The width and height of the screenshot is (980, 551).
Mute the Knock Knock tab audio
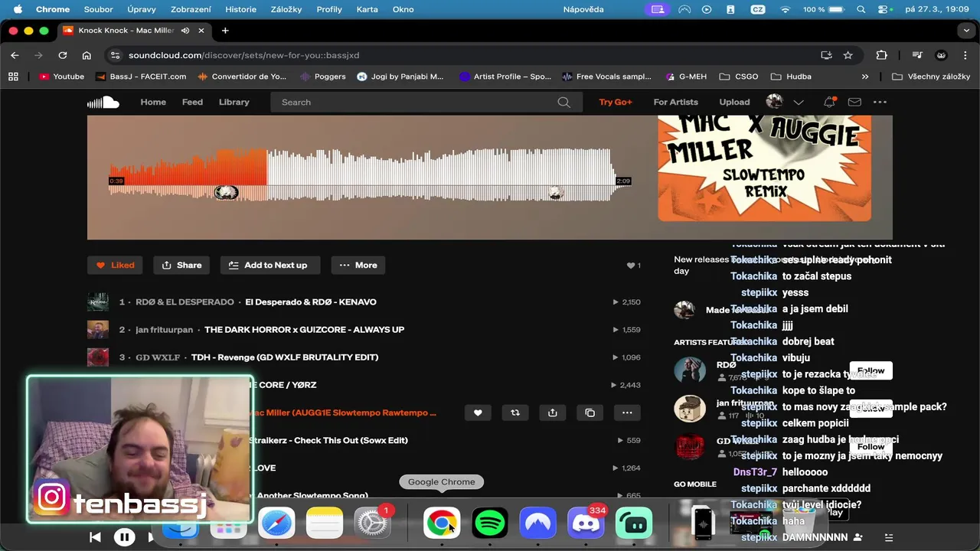click(185, 31)
